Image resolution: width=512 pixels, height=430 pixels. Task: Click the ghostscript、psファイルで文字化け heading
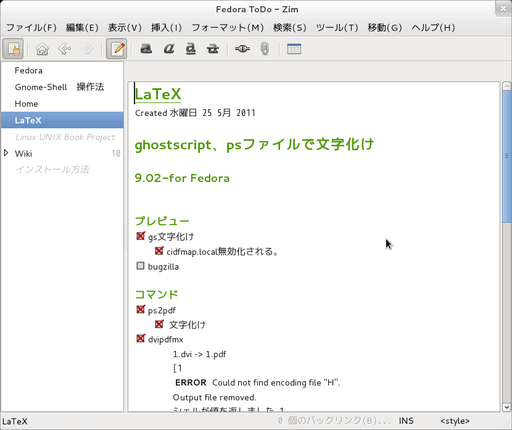pyautogui.click(x=254, y=145)
